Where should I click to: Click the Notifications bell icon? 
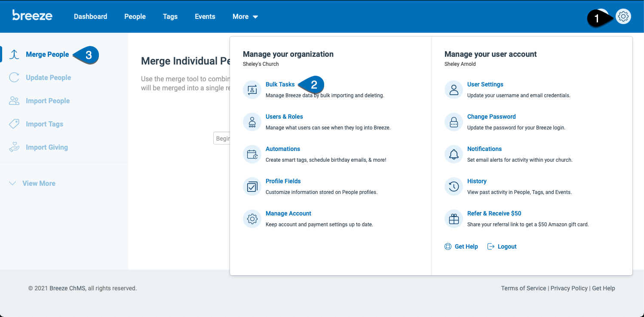[x=454, y=154]
